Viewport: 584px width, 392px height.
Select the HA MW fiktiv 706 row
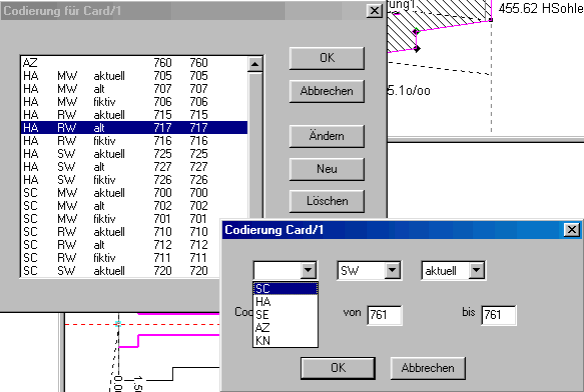pyautogui.click(x=134, y=102)
